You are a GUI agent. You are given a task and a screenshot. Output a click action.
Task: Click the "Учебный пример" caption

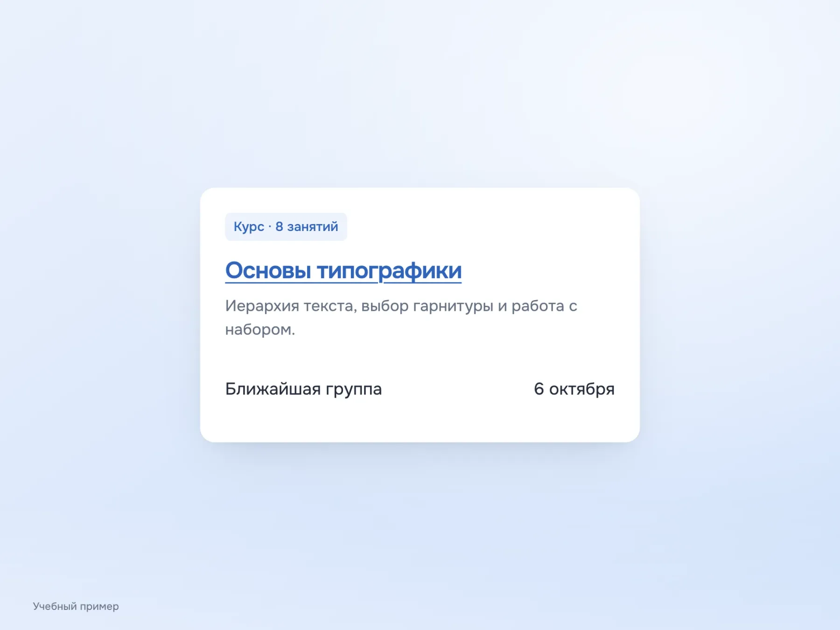(x=76, y=606)
